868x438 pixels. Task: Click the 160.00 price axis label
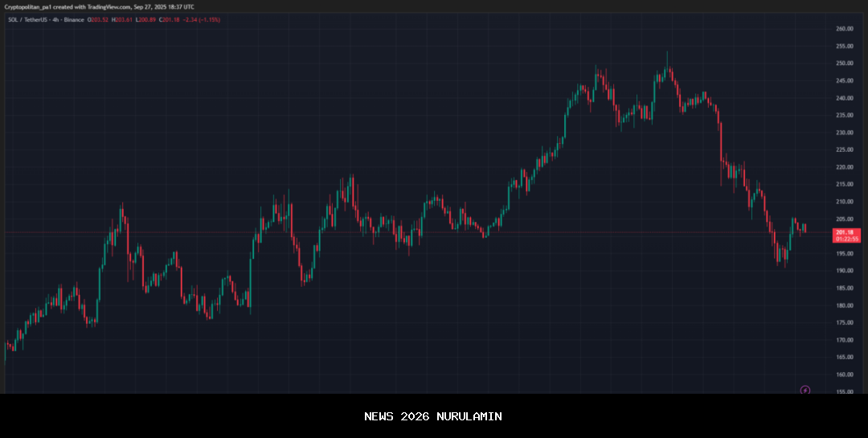(x=844, y=375)
